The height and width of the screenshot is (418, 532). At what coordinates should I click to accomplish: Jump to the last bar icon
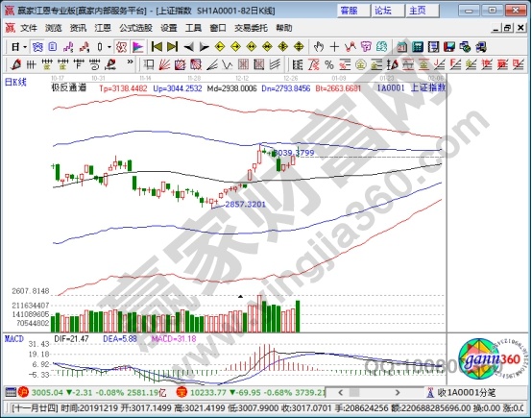tap(172, 47)
